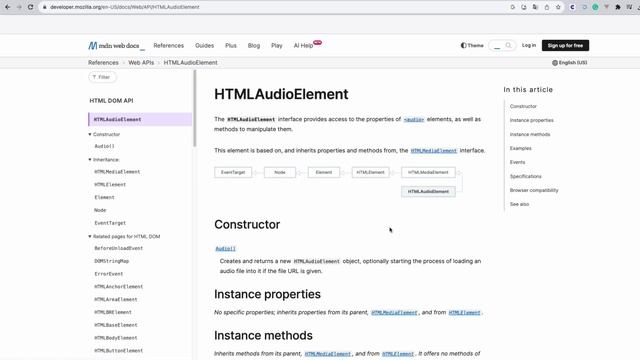Screen dimensions: 640x360
Task: Click the magnifier search icon in header
Action: pos(508,45)
